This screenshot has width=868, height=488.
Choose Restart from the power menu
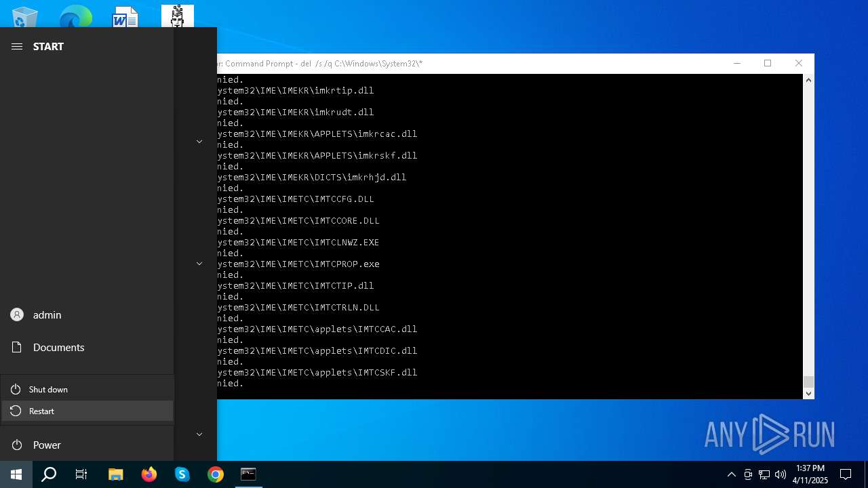click(87, 411)
